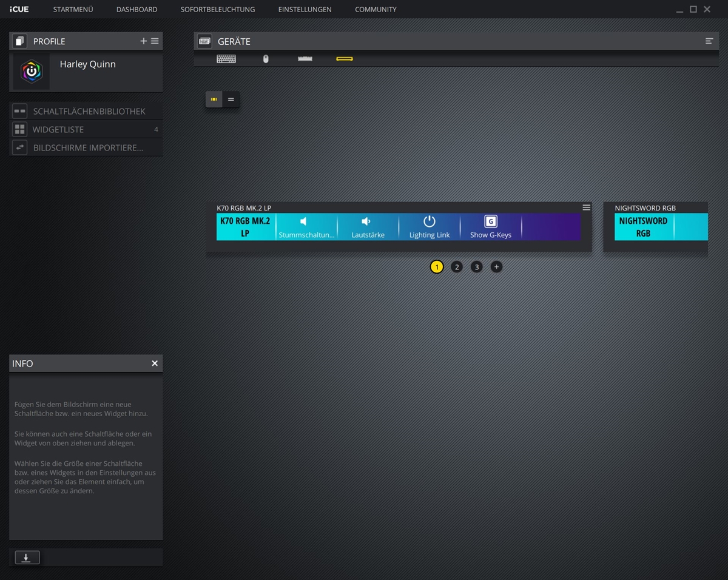Select the yellow highlighted device icon

(x=345, y=59)
